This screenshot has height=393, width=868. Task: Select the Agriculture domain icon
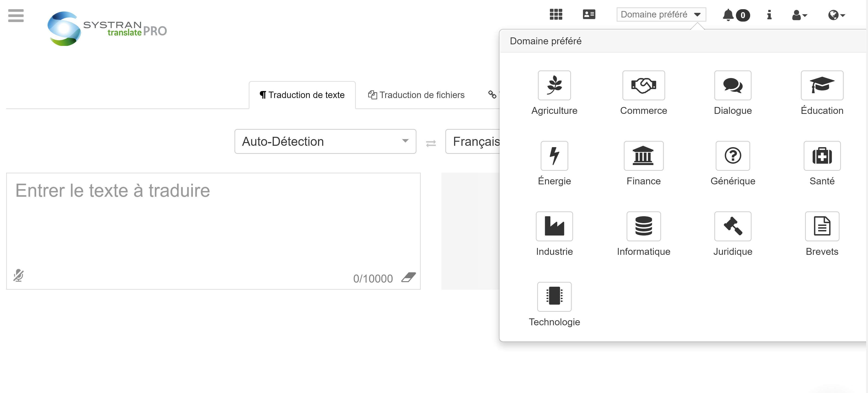pyautogui.click(x=554, y=85)
